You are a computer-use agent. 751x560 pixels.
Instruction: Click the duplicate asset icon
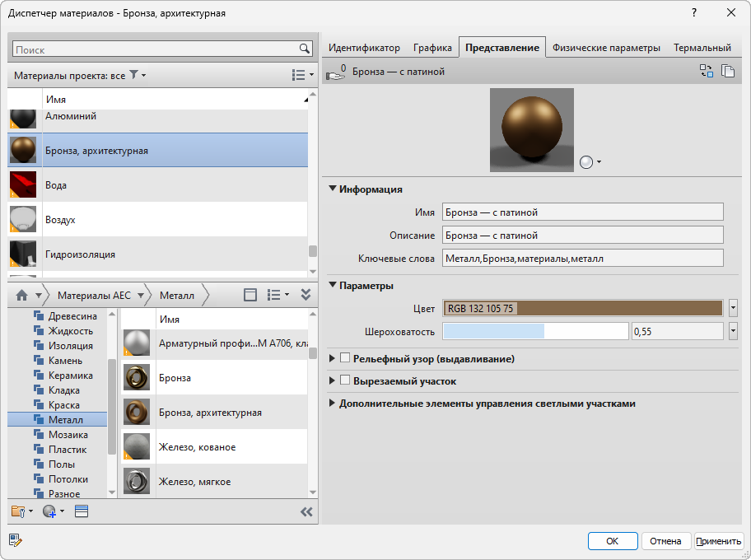tap(728, 71)
